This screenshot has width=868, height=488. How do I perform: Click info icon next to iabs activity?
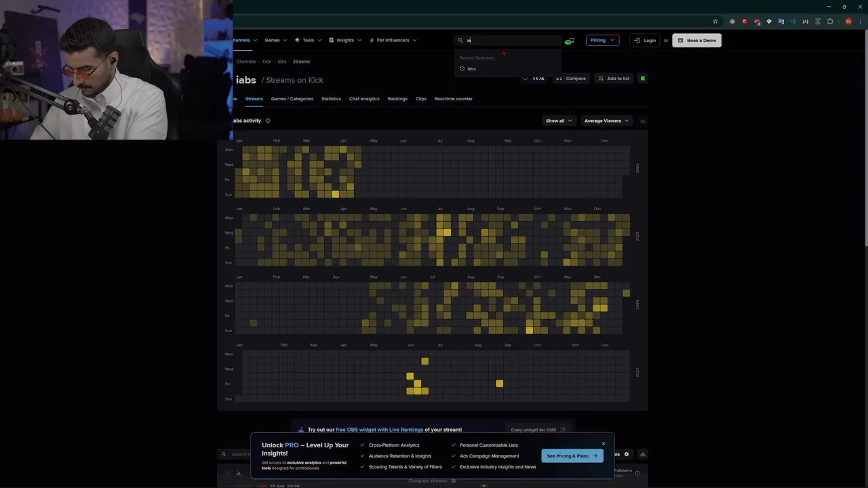tap(268, 121)
